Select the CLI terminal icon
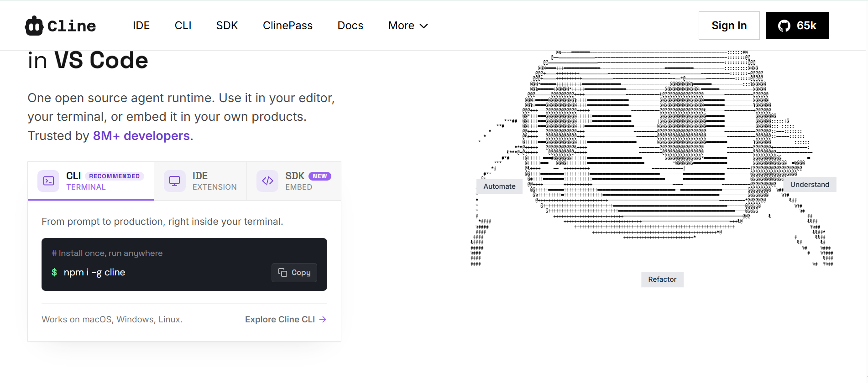The image size is (868, 383). 48,181
